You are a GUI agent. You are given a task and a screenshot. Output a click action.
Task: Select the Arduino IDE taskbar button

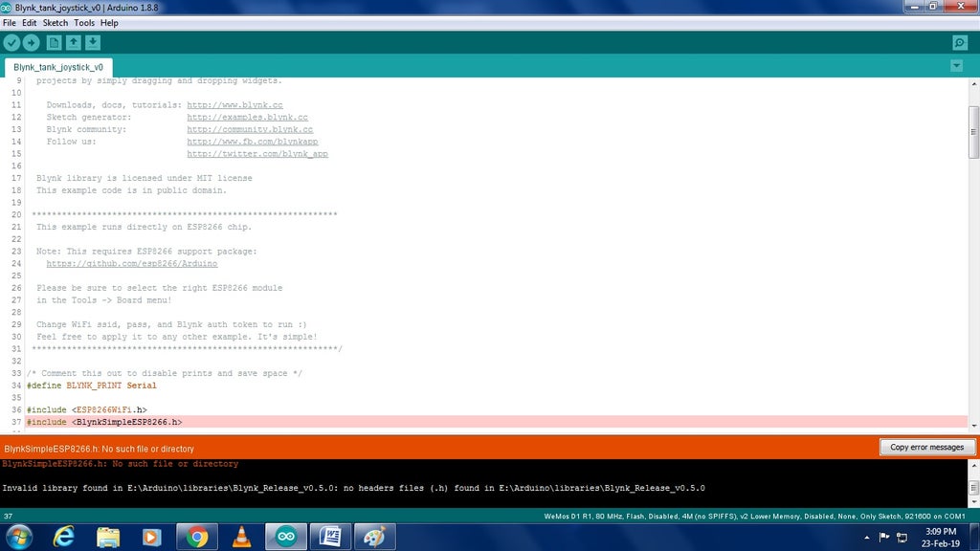[286, 537]
